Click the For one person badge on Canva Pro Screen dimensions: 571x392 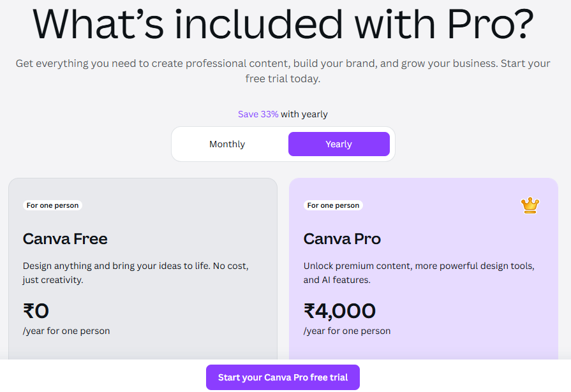[x=333, y=205]
